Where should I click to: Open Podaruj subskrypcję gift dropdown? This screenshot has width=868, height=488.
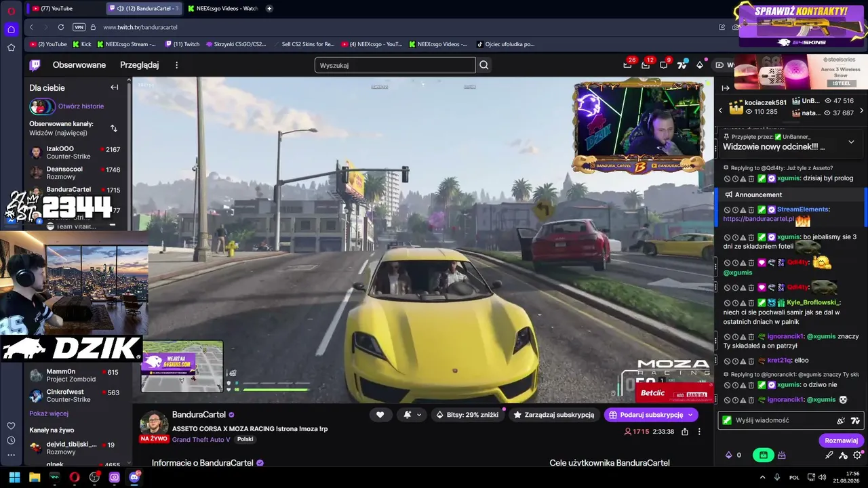pyautogui.click(x=651, y=415)
